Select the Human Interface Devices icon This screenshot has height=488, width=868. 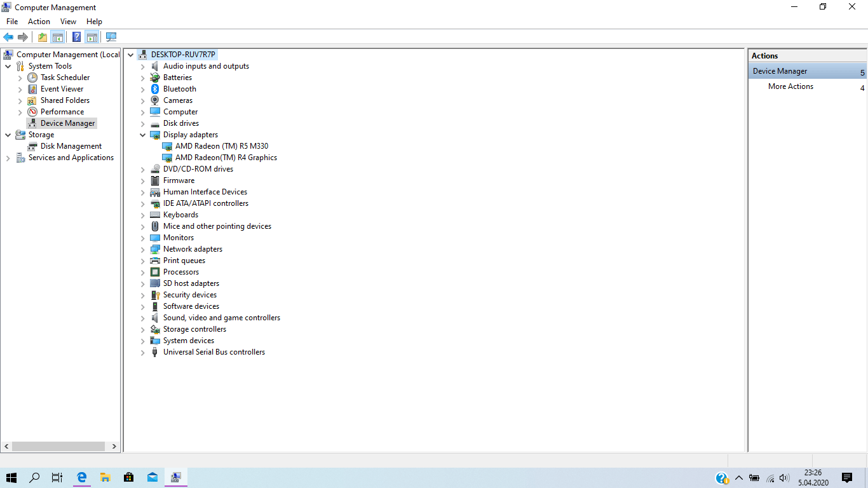coord(155,192)
